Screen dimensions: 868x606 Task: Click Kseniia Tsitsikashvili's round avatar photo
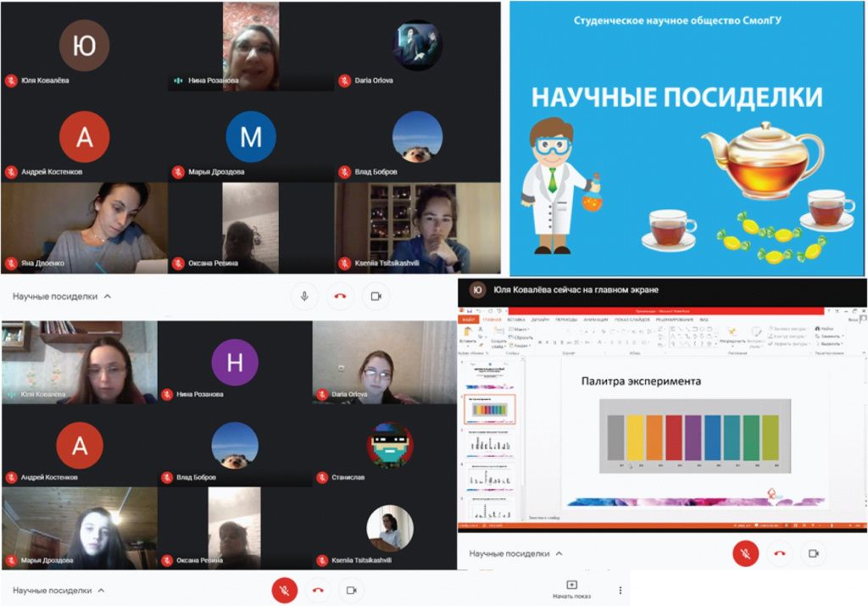point(390,528)
